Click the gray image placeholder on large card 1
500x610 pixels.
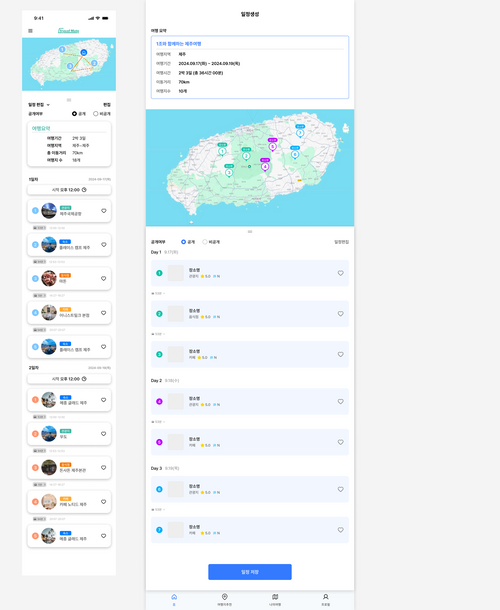pos(175,273)
